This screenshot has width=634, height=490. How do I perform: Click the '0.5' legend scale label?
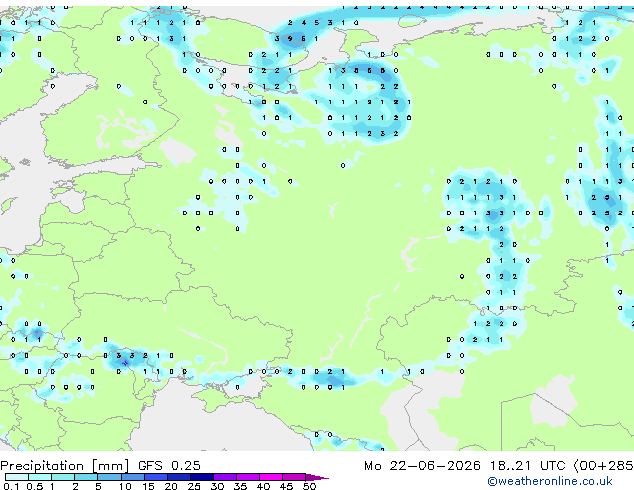pyautogui.click(x=35, y=486)
